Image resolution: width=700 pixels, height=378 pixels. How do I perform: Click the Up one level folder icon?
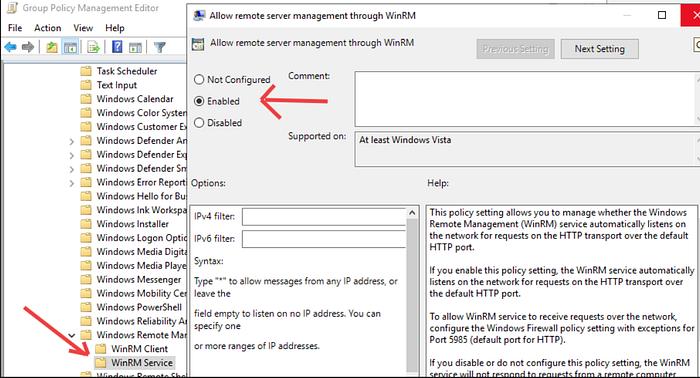point(52,47)
